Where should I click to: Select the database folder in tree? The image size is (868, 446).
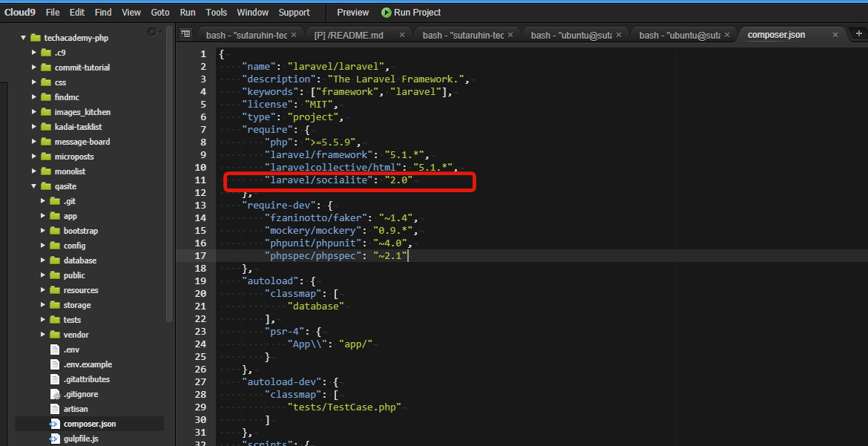pyautogui.click(x=79, y=260)
